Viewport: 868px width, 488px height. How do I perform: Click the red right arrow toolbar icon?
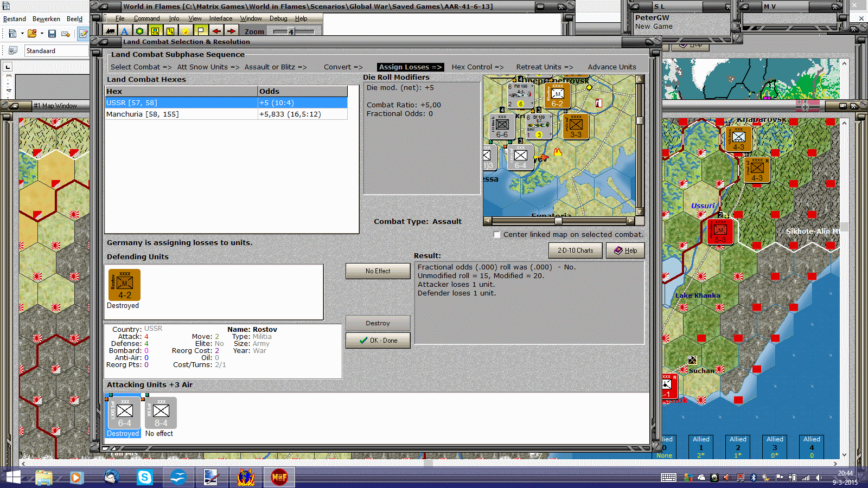click(x=231, y=31)
